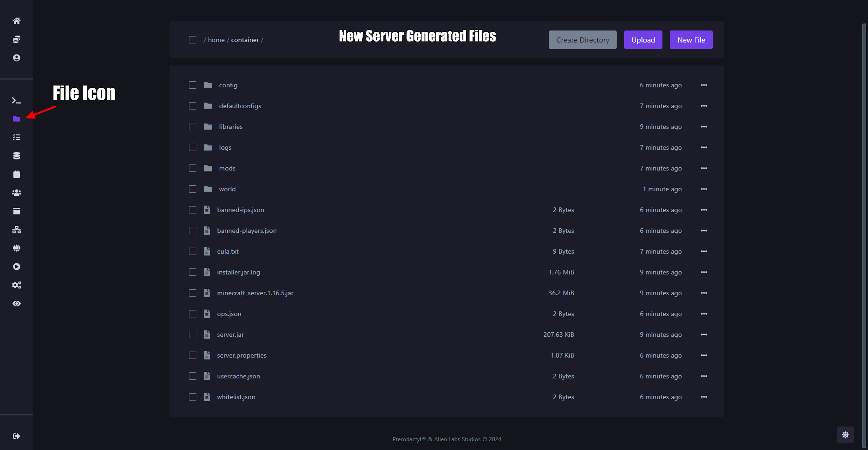
Task: Open the task checklist sidebar icon
Action: [x=17, y=137]
